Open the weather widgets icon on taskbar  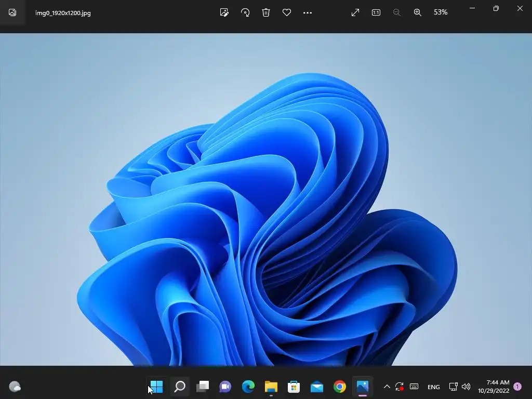(x=15, y=387)
